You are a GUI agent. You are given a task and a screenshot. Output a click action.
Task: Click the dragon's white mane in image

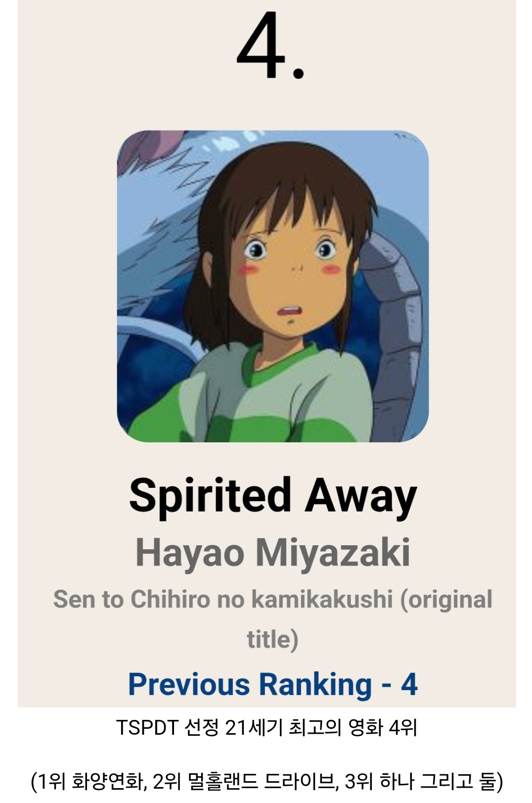tap(158, 208)
